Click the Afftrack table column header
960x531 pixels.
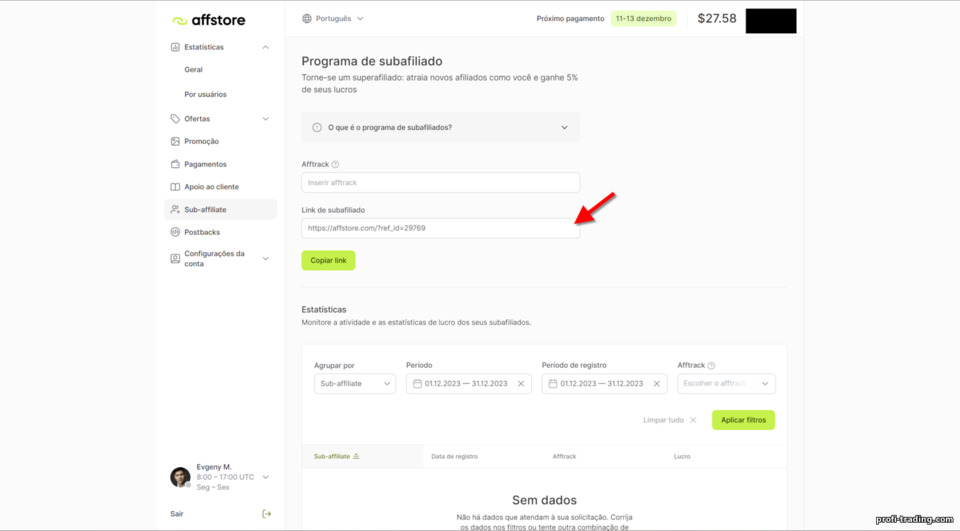564,456
